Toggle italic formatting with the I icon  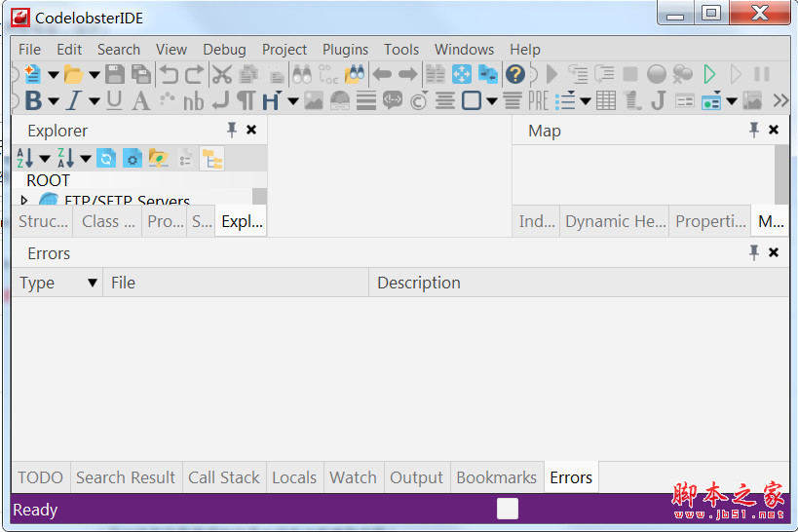point(74,100)
